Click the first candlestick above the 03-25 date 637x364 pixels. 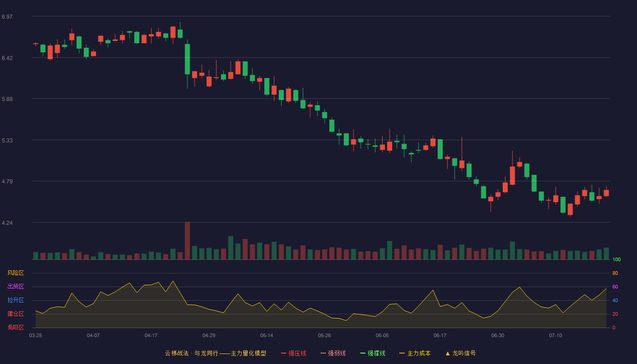tap(35, 44)
